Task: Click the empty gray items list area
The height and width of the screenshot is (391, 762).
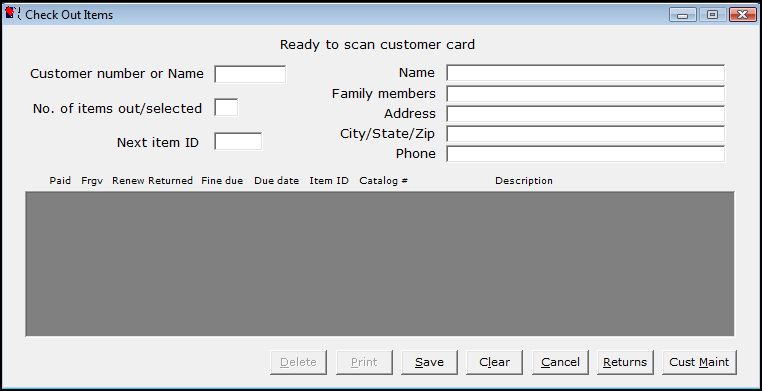Action: pyautogui.click(x=380, y=263)
